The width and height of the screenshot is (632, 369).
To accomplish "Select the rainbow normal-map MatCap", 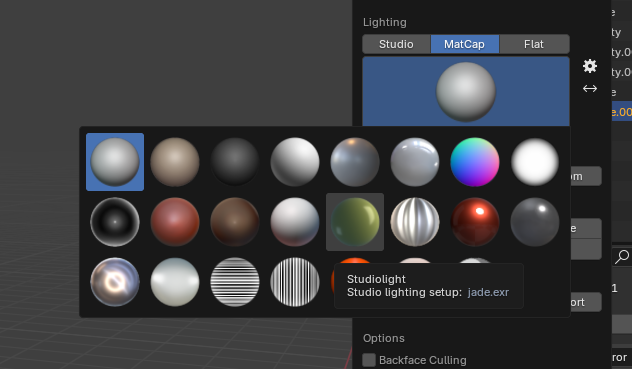I will 475,162.
